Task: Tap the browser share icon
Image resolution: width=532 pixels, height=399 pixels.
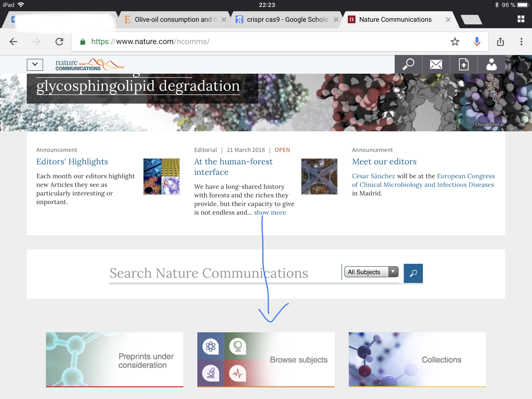Action: coord(500,42)
